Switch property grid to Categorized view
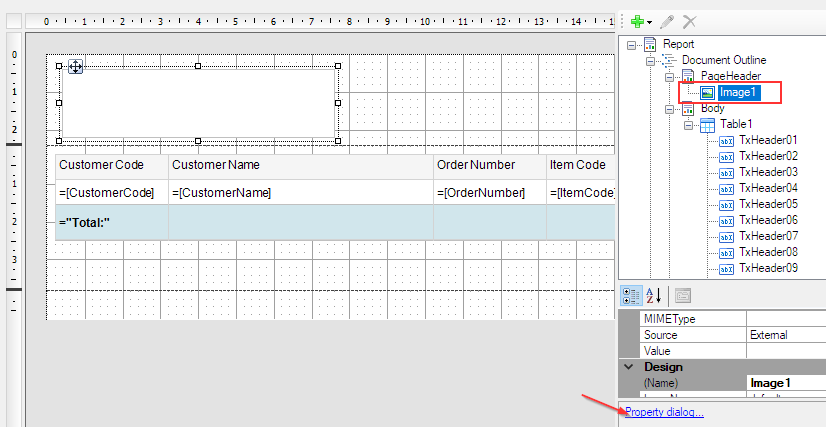Screen dimensions: 826x427 click(x=631, y=296)
